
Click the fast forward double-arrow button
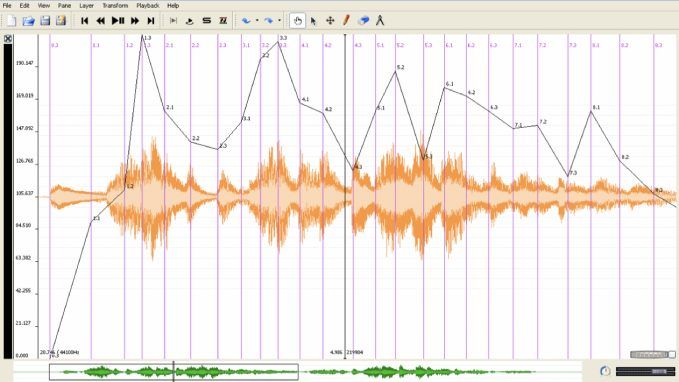(x=135, y=20)
